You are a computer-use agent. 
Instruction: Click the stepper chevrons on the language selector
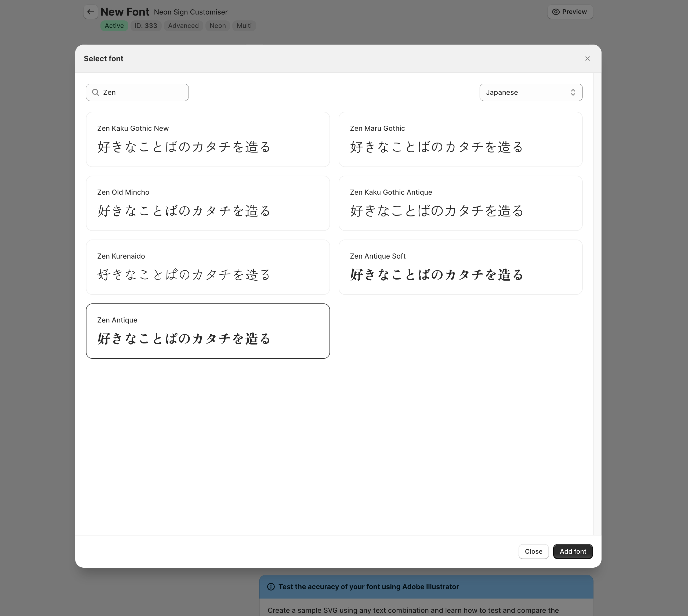[573, 92]
